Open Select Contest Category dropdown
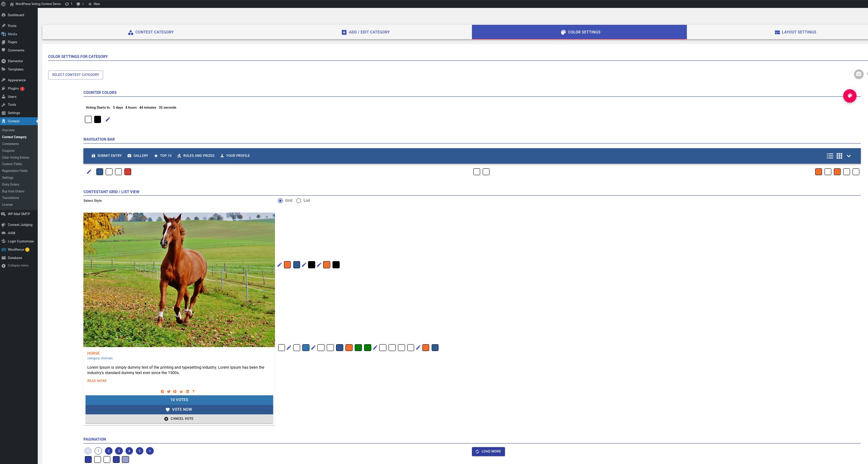The height and width of the screenshot is (464, 868). 75,75
